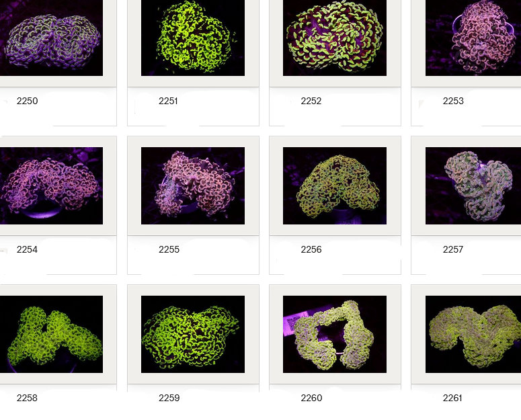Screen dimensions: 521x420
Task: Click the label text 2254
Action: 28,249
